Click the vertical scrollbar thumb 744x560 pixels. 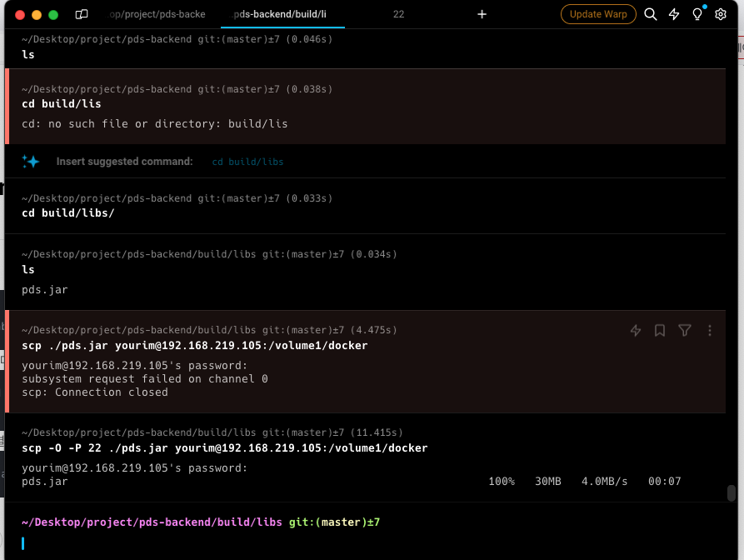coord(732,492)
